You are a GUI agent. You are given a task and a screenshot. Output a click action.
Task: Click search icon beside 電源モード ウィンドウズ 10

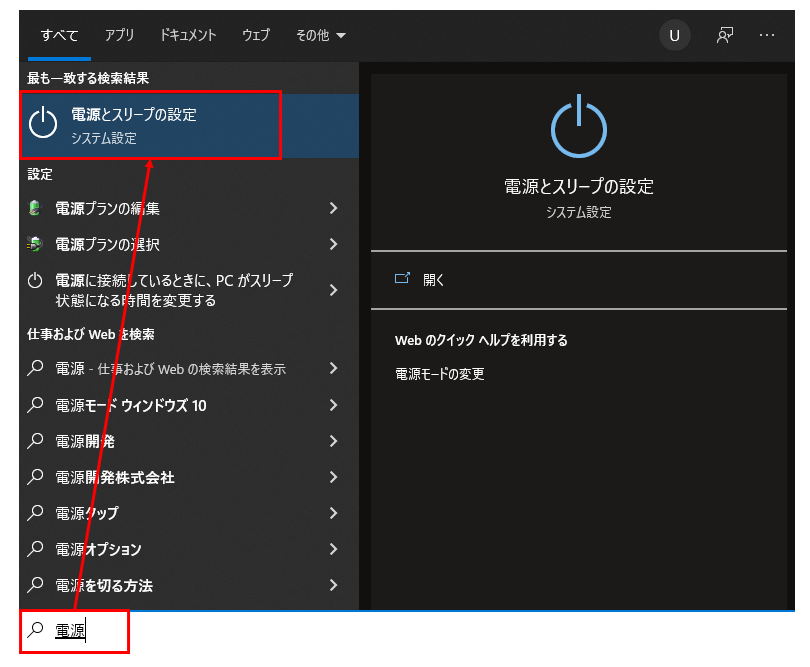point(35,405)
